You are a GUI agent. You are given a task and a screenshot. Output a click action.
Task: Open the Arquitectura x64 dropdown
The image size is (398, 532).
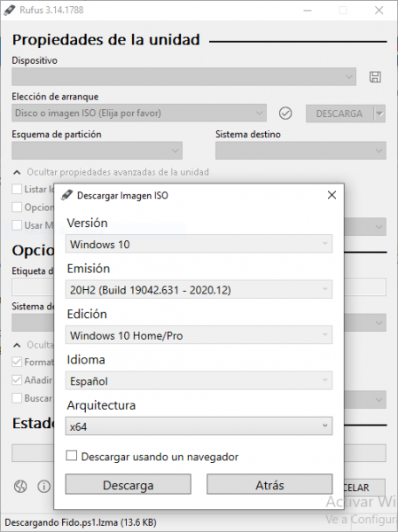199,426
